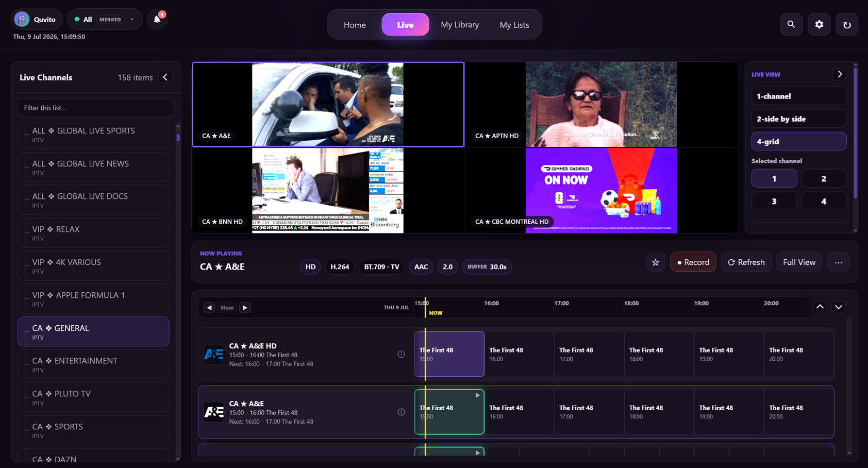Screen dimensions: 868x468
Task: Select CA ❖ SPORTS category
Action: click(x=93, y=430)
